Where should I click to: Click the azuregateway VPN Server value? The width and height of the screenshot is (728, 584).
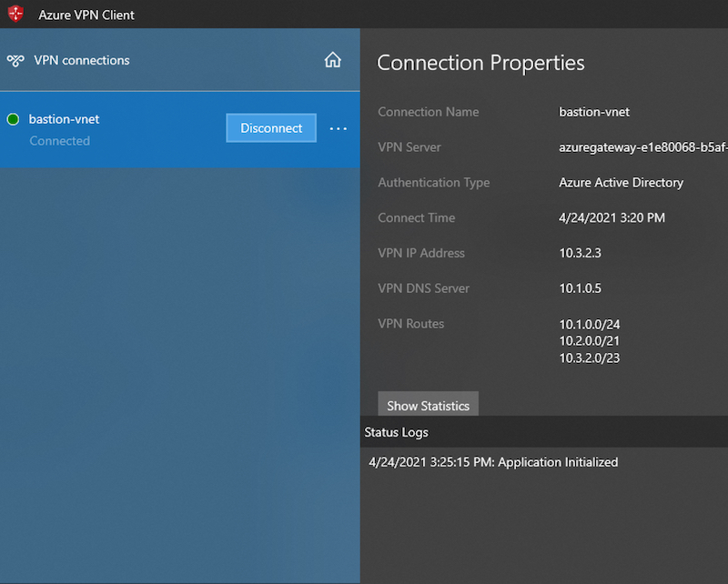tap(642, 147)
